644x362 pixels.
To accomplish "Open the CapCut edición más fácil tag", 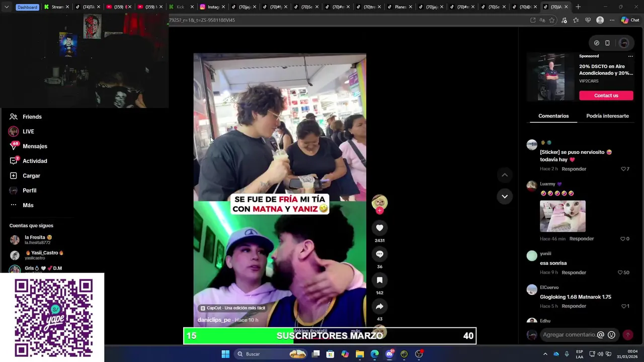I will coord(233,308).
